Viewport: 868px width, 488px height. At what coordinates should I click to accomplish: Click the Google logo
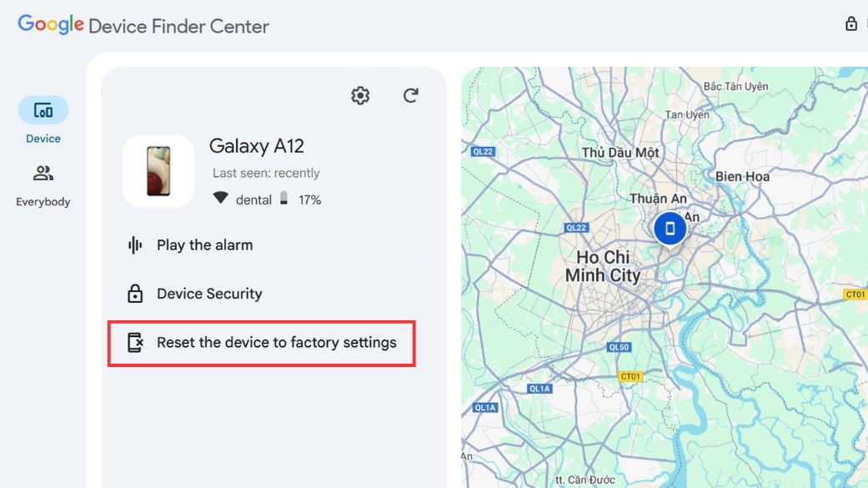[x=51, y=24]
